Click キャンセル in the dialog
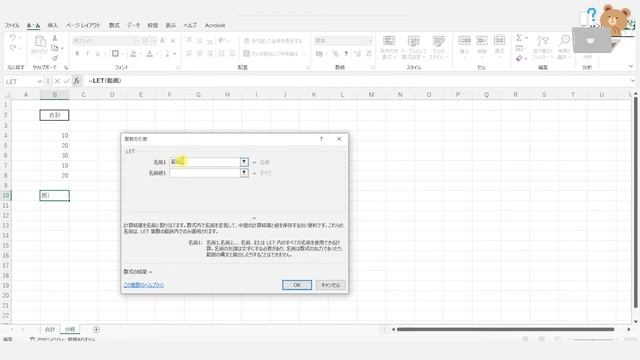640x360 pixels. (330, 285)
